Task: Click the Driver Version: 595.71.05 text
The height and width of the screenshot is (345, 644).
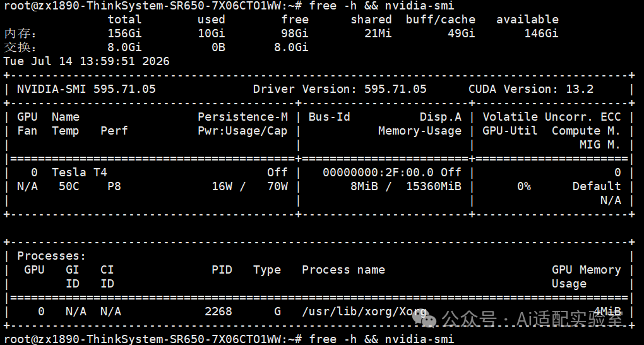Action: (340, 89)
